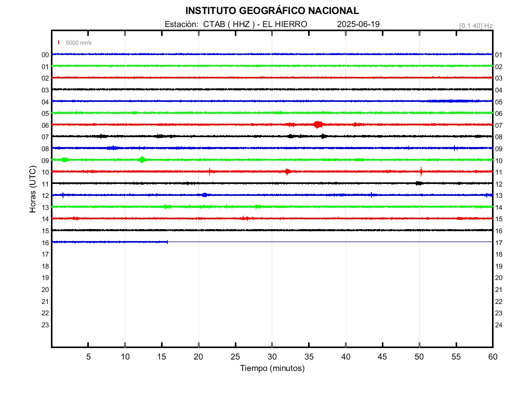Click the red event near minute 26 on trace 14
The height and width of the screenshot is (399, 532).
pos(245,218)
